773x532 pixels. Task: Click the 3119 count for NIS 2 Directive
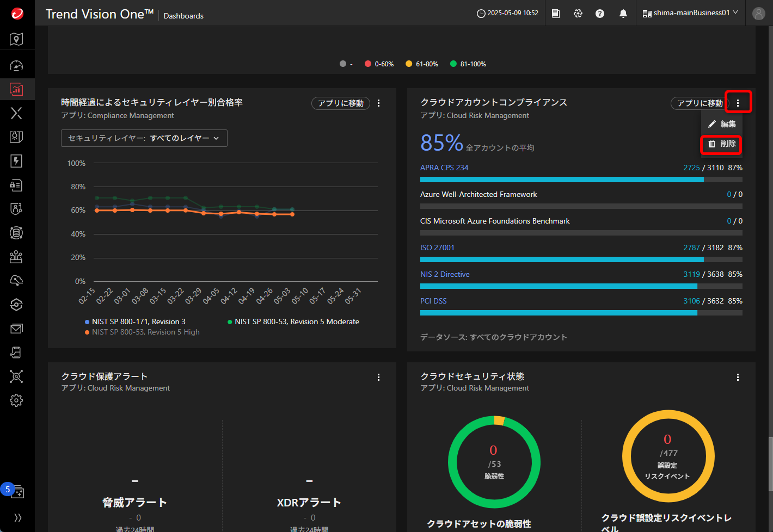692,275
